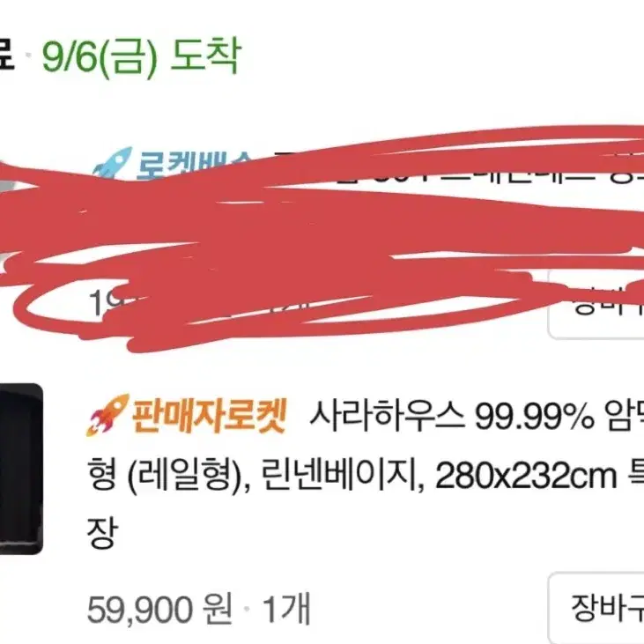Add 59,900 원 item via 장바구니 button

coord(596,608)
